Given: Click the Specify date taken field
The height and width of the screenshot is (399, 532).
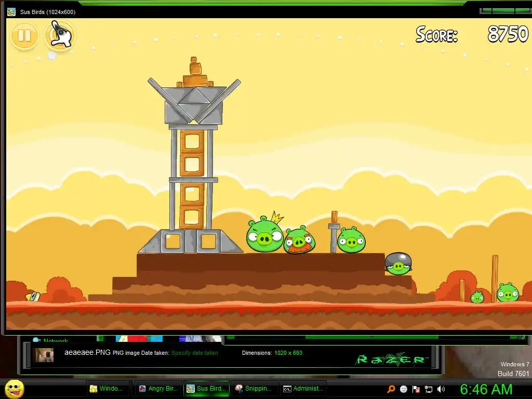Looking at the screenshot, I should [194, 353].
